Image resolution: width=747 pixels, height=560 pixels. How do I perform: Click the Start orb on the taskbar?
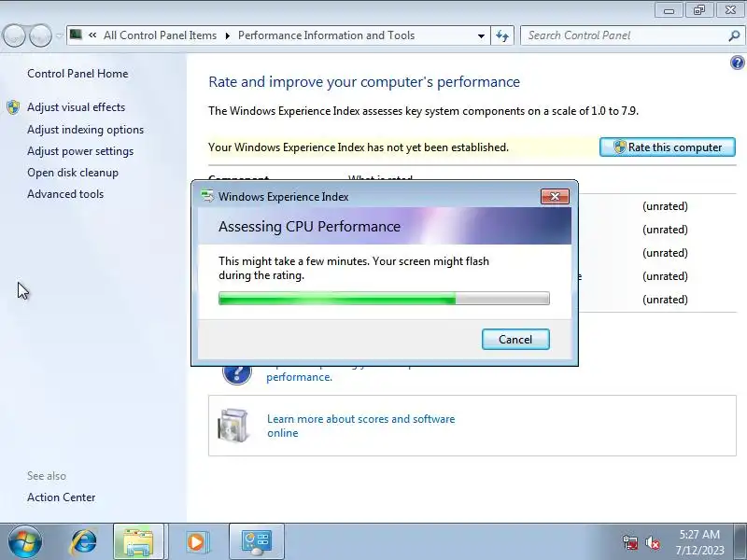[25, 542]
